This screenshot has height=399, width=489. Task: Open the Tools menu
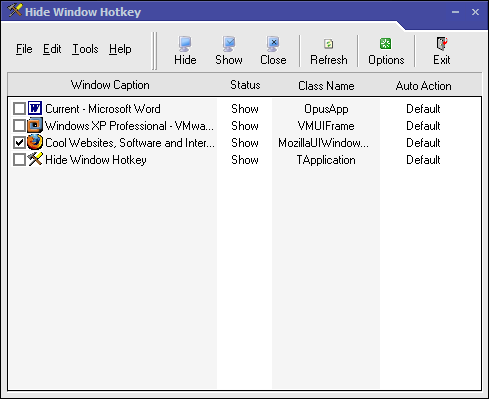click(x=85, y=49)
